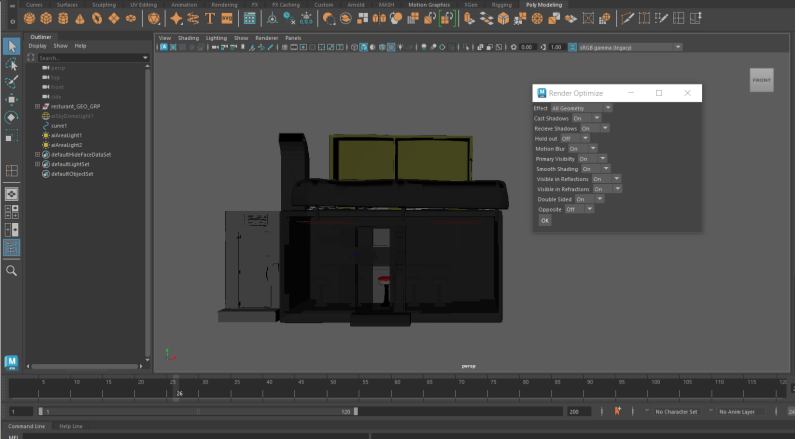
Task: Click the FRONT view cube face
Action: pyautogui.click(x=761, y=80)
